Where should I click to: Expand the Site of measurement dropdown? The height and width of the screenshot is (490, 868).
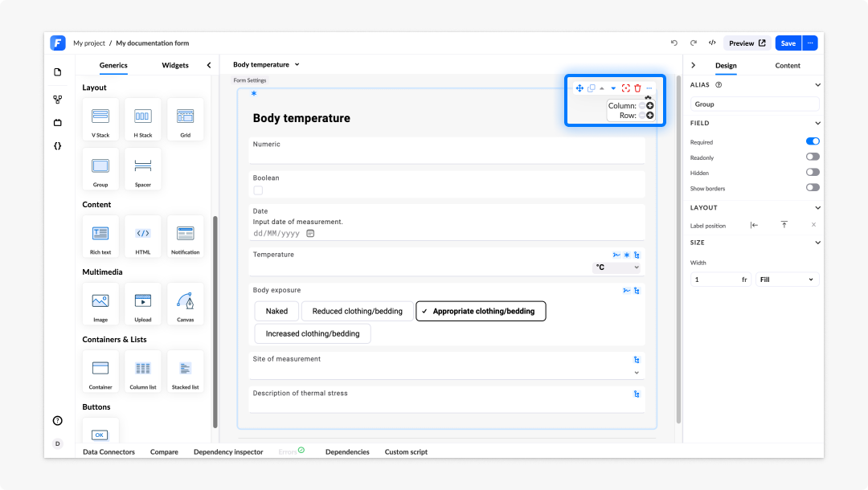click(637, 373)
